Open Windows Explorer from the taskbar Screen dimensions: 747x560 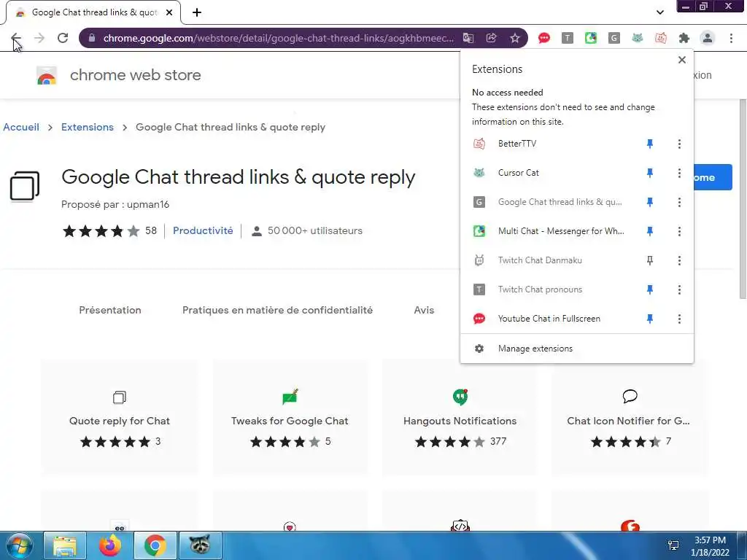pyautogui.click(x=65, y=545)
